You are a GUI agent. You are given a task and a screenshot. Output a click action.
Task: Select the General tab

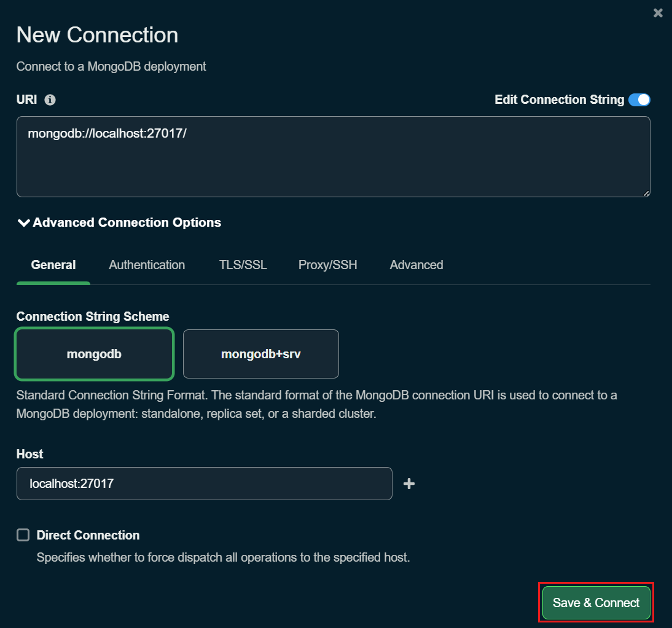pos(53,265)
